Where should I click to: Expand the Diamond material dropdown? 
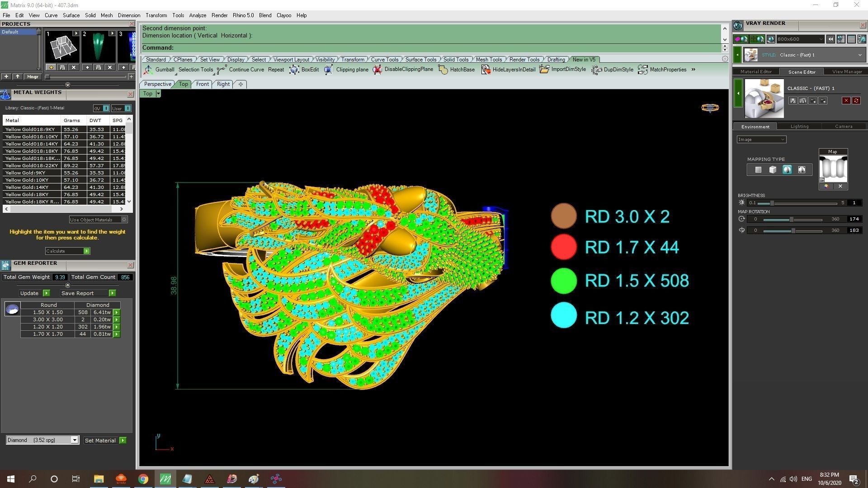pos(75,440)
